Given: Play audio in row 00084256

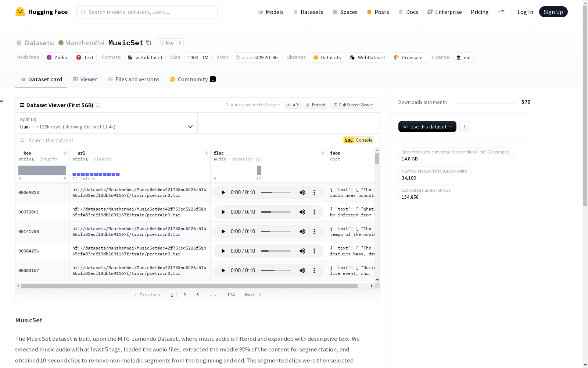Looking at the screenshot, I should (x=223, y=251).
